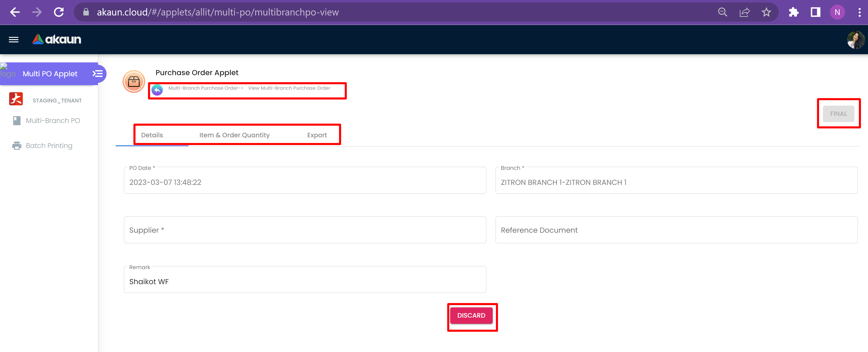Image resolution: width=868 pixels, height=352 pixels.
Task: Toggle browser side panel
Action: point(815,13)
